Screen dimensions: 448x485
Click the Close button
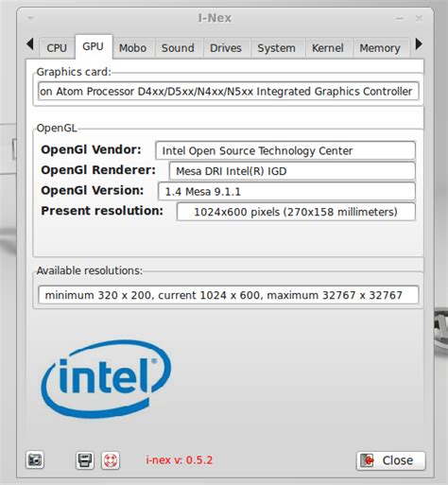tap(391, 460)
